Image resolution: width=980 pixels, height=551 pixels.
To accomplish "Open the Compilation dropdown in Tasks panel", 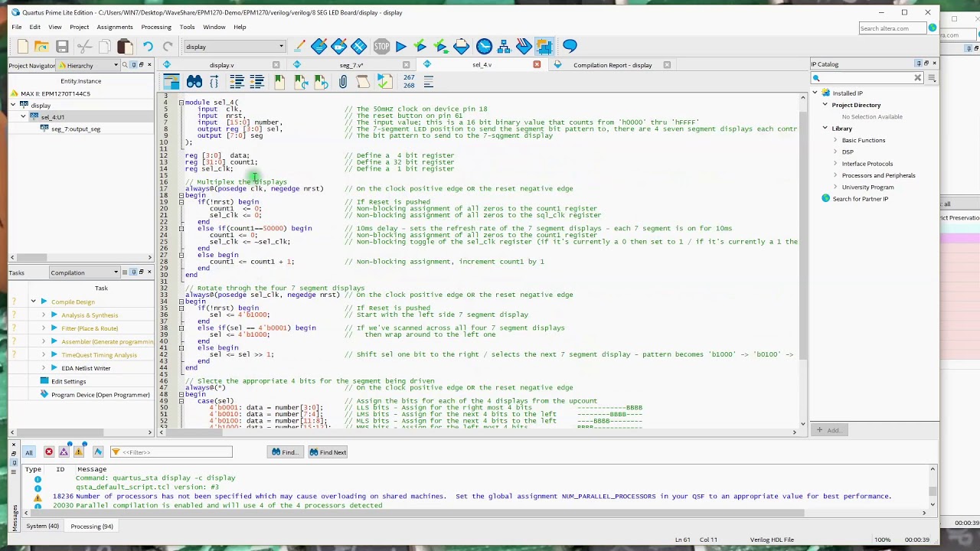I will tap(84, 273).
